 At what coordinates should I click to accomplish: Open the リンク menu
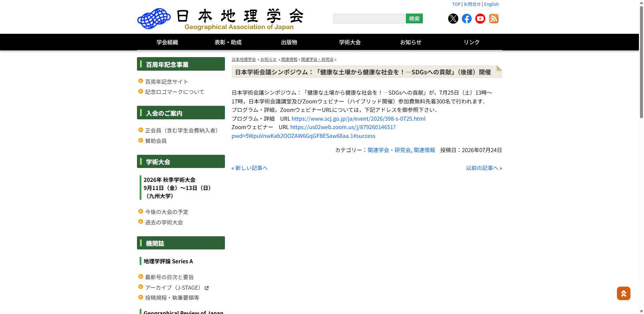(x=471, y=42)
